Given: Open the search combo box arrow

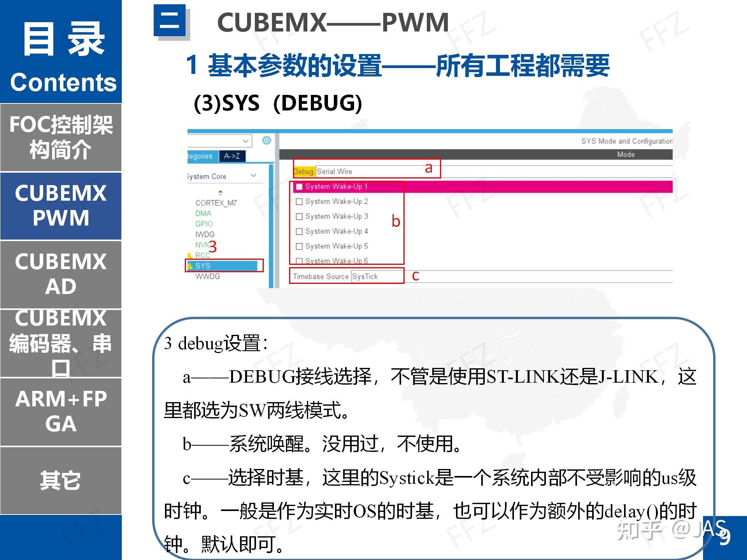Looking at the screenshot, I should pyautogui.click(x=245, y=141).
